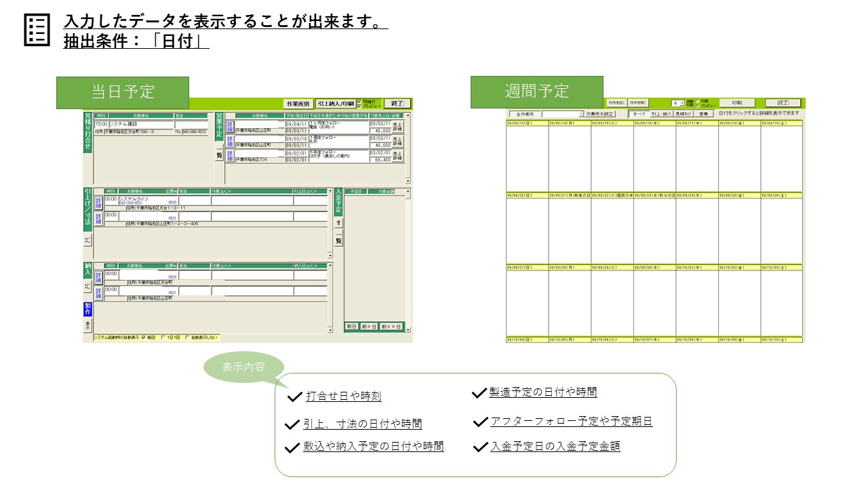Click the 09/09/16(水) date header
Image resolution: width=868 pixels, height=488 pixels.
654,123
